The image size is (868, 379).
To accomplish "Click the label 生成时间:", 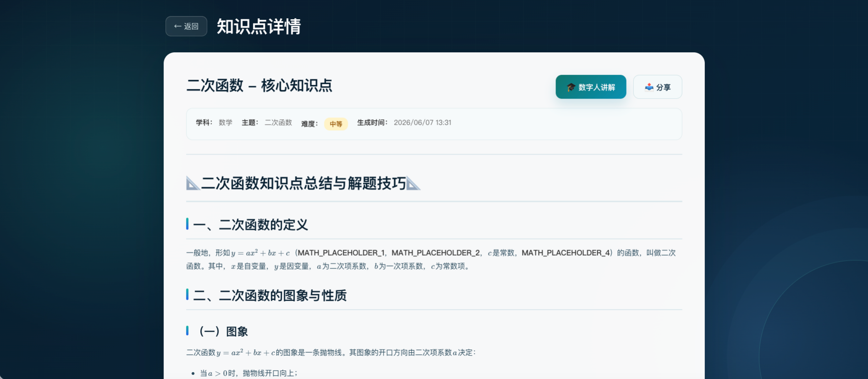I will tap(373, 123).
